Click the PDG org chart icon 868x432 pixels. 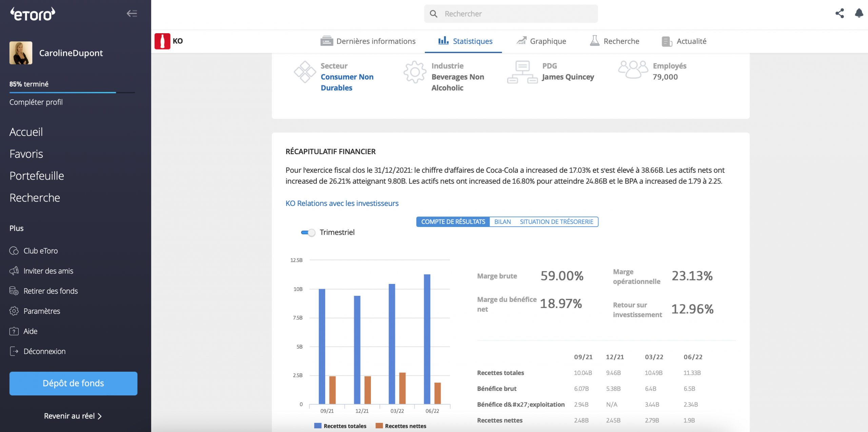522,72
